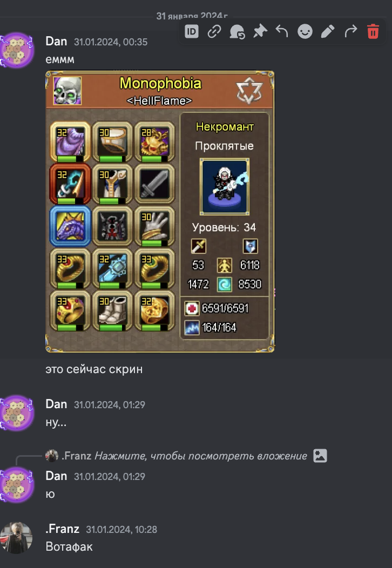Viewport: 392px width, 568px height.
Task: Copy message ID with the ID icon
Action: (192, 31)
